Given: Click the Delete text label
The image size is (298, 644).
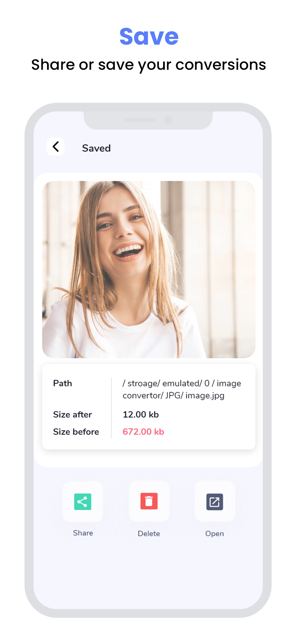Looking at the screenshot, I should click(149, 534).
